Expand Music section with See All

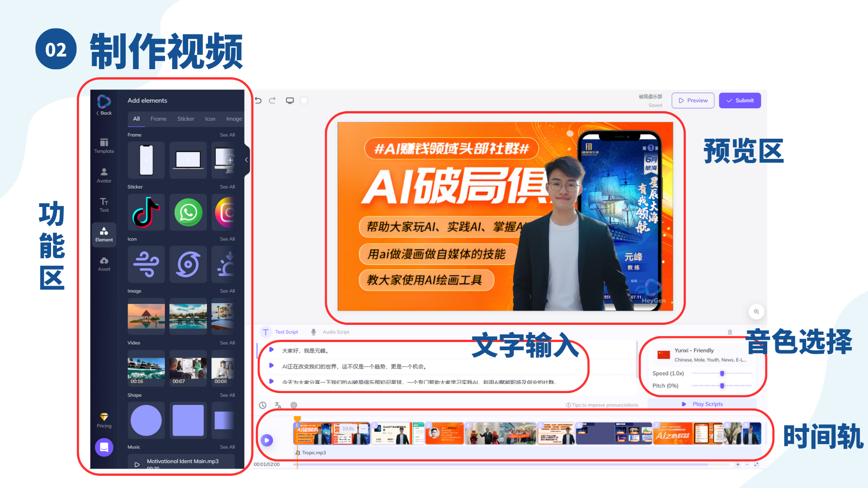point(227,447)
